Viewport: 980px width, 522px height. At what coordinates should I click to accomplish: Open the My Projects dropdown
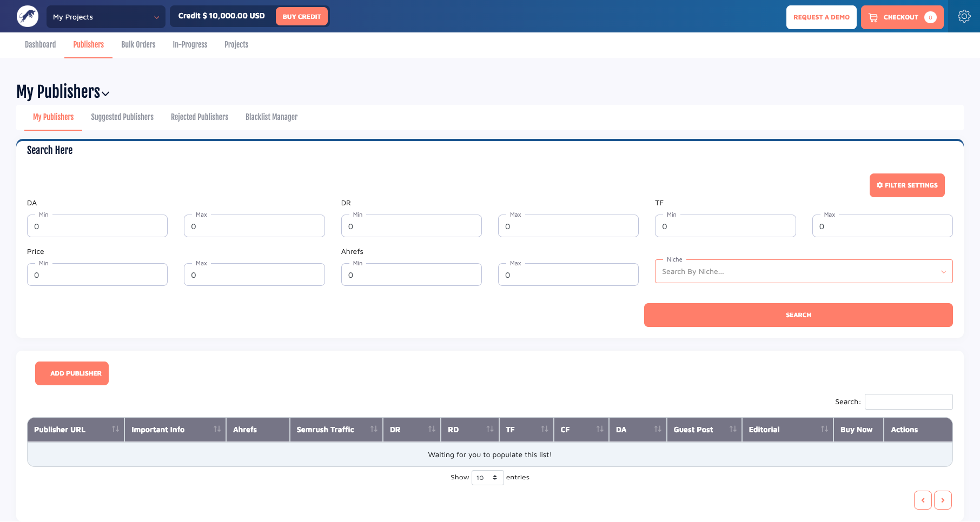(x=106, y=17)
